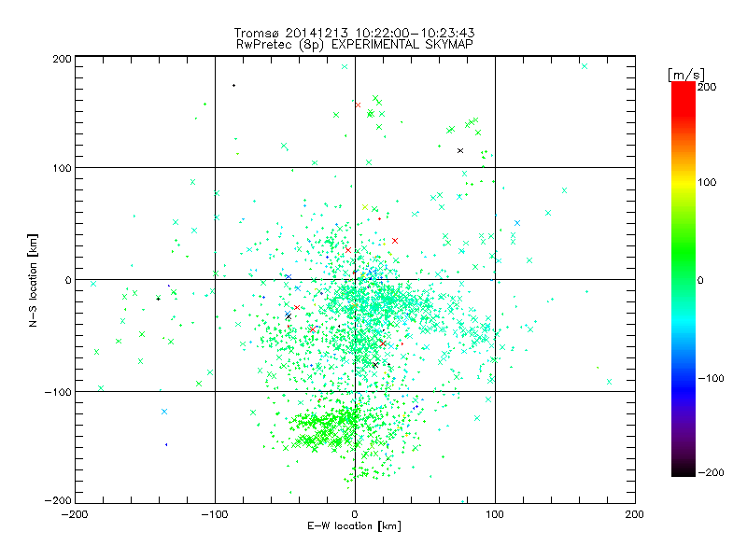747x560 pixels.
Task: Click the plot title 'Tromsø 20141213 10:22:00-10:23:43'
Action: pyautogui.click(x=354, y=33)
